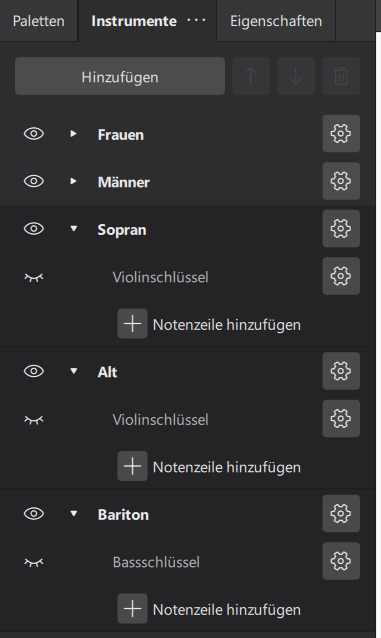Switch to the Eigenschaften tab
This screenshot has height=638, width=381.
tap(276, 21)
